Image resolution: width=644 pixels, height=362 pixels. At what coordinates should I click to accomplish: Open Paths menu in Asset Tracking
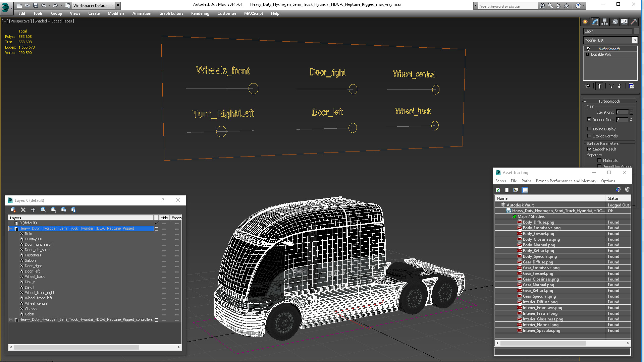click(526, 181)
